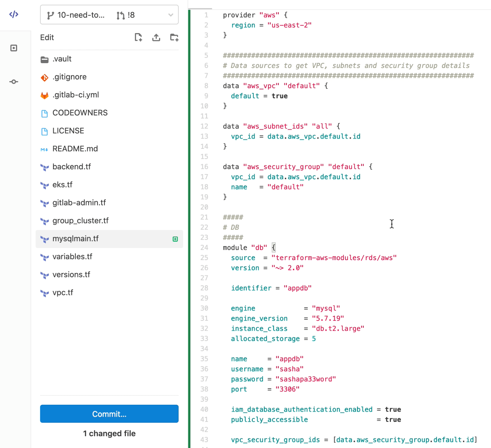Expand the .vault folder
The width and height of the screenshot is (491, 448).
[62, 59]
